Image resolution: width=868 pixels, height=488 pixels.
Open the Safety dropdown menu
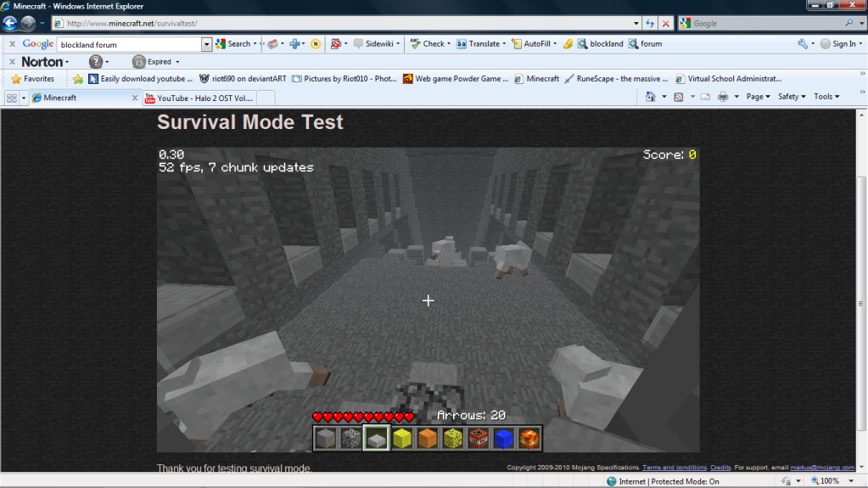pos(792,97)
